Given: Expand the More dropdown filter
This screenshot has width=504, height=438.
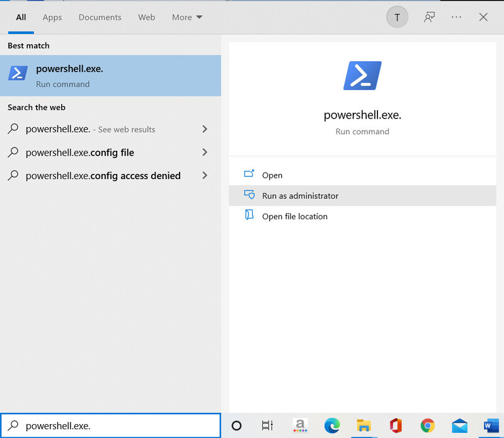Looking at the screenshot, I should coord(187,18).
